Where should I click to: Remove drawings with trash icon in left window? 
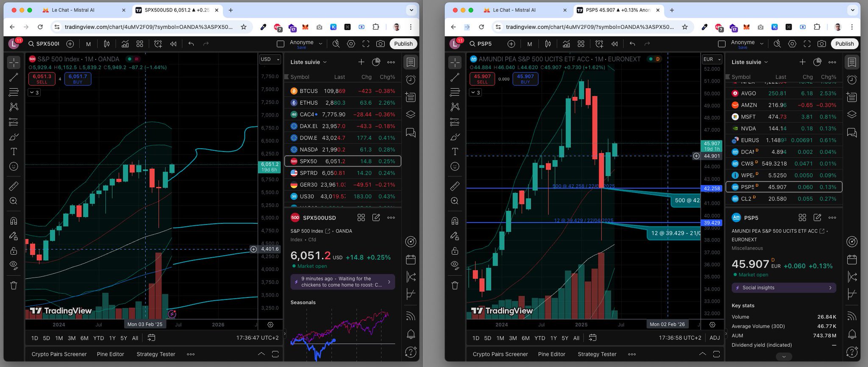pos(14,285)
